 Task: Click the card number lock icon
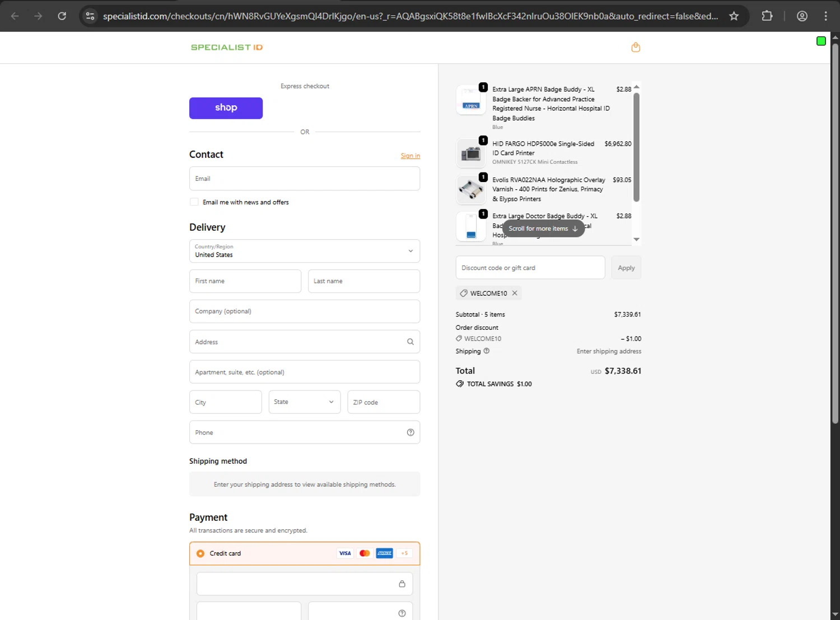(x=402, y=584)
